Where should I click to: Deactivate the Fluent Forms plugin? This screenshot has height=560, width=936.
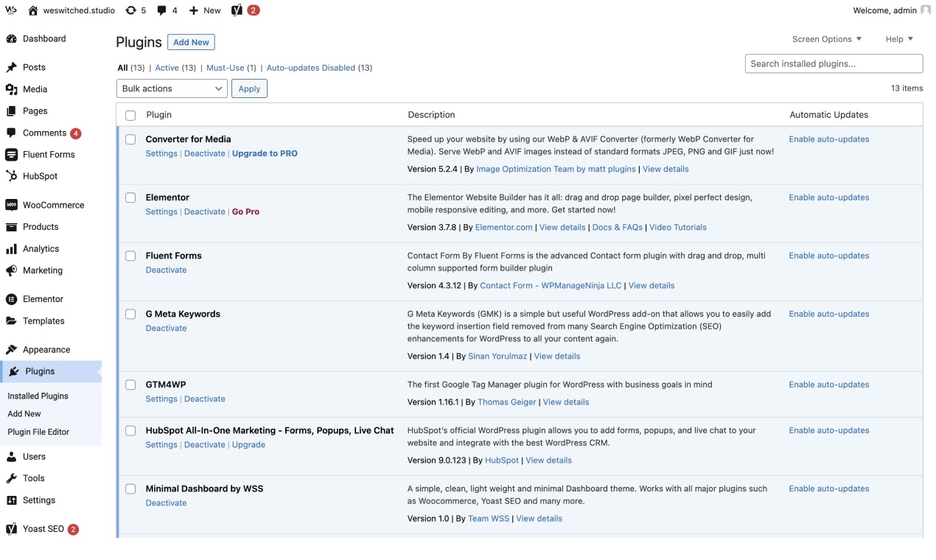pos(167,270)
